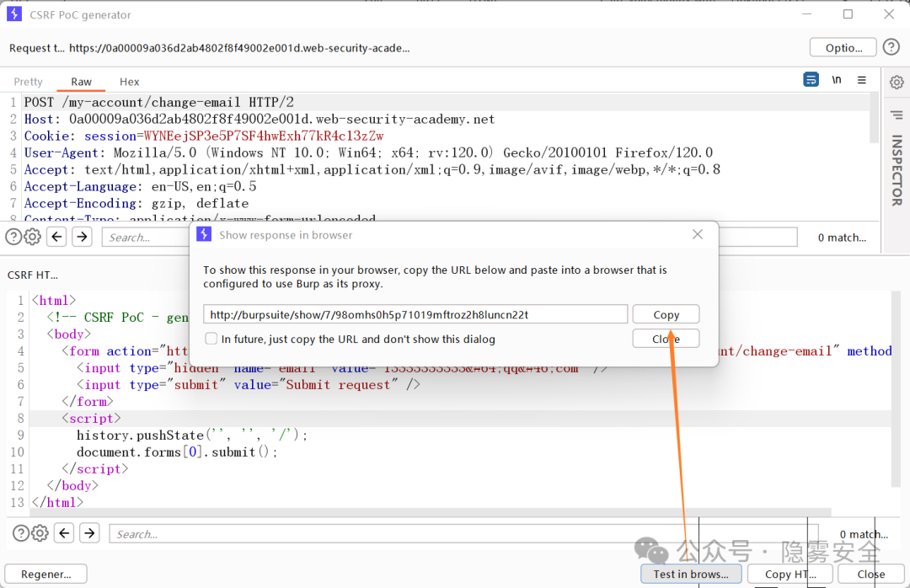Viewport: 910px width, 588px height.
Task: Open request search help icon
Action: click(13, 237)
